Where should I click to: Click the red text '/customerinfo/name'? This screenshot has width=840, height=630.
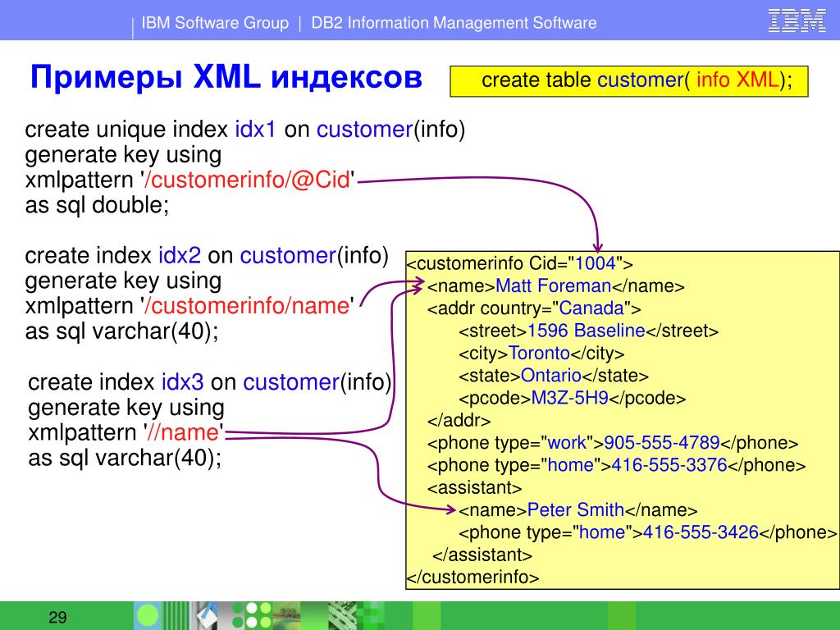point(247,306)
